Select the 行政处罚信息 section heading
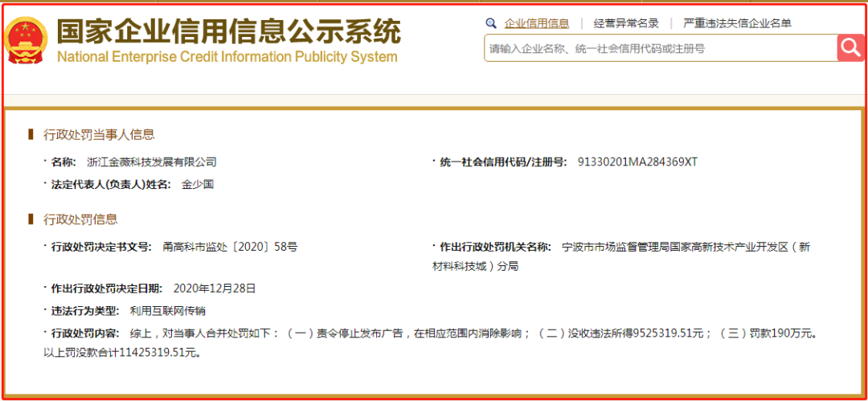Viewport: 868px width, 401px height. pyautogui.click(x=80, y=219)
